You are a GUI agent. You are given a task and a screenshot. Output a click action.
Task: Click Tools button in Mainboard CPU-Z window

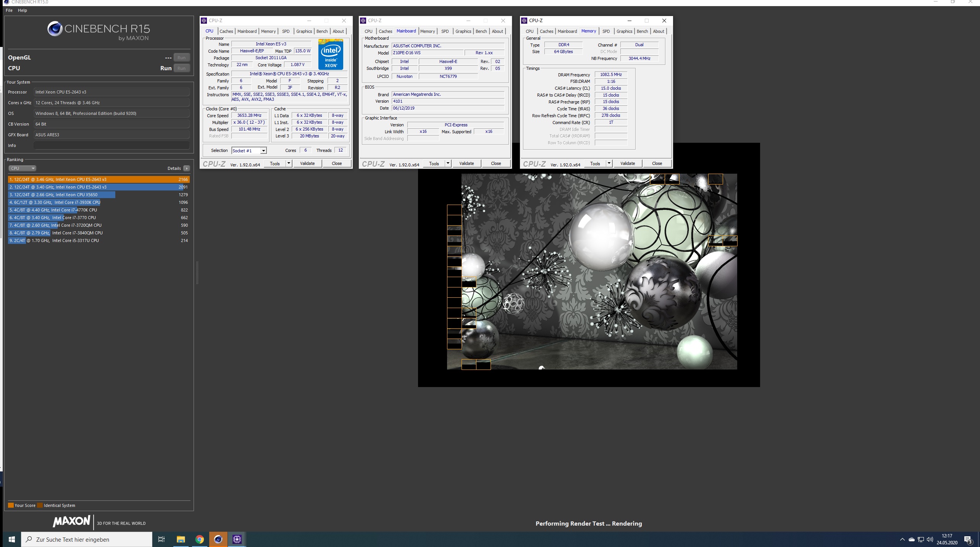pos(434,163)
